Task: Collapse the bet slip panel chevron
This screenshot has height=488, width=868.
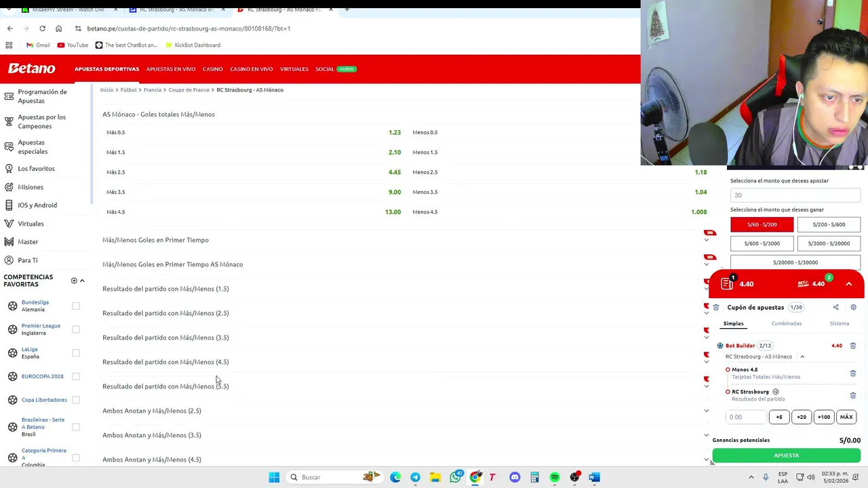Action: click(x=849, y=283)
